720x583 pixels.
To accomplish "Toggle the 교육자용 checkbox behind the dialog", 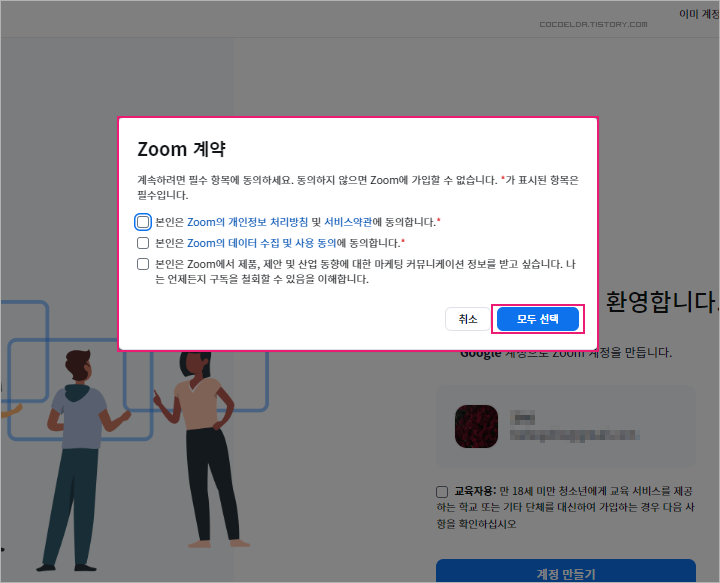I will [442, 492].
